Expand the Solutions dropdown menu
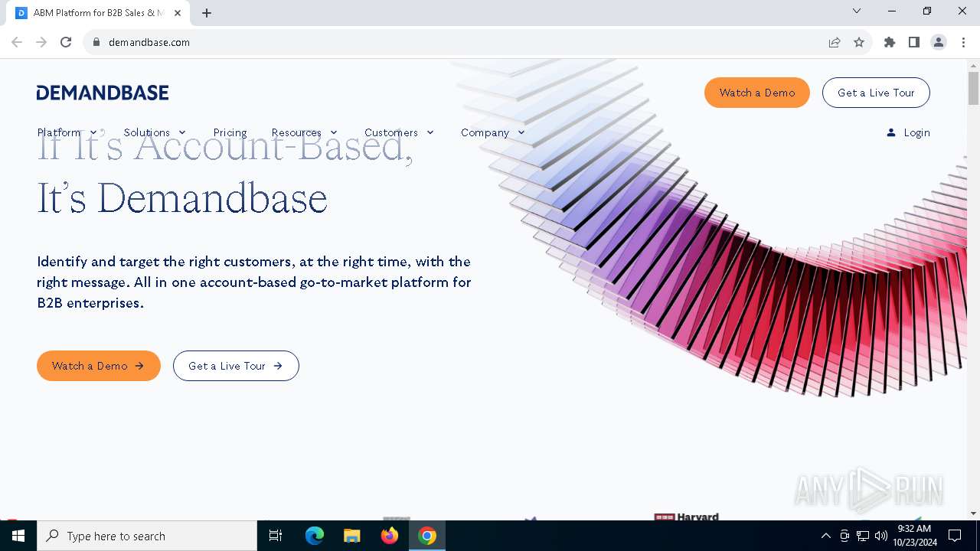This screenshot has width=980, height=551. tap(155, 132)
